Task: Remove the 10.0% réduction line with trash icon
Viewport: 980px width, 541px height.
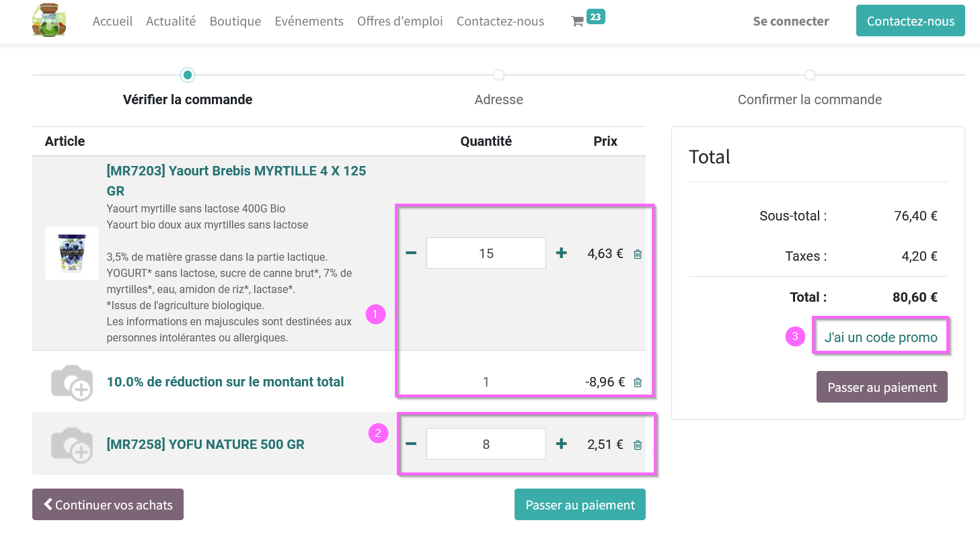Action: tap(638, 382)
